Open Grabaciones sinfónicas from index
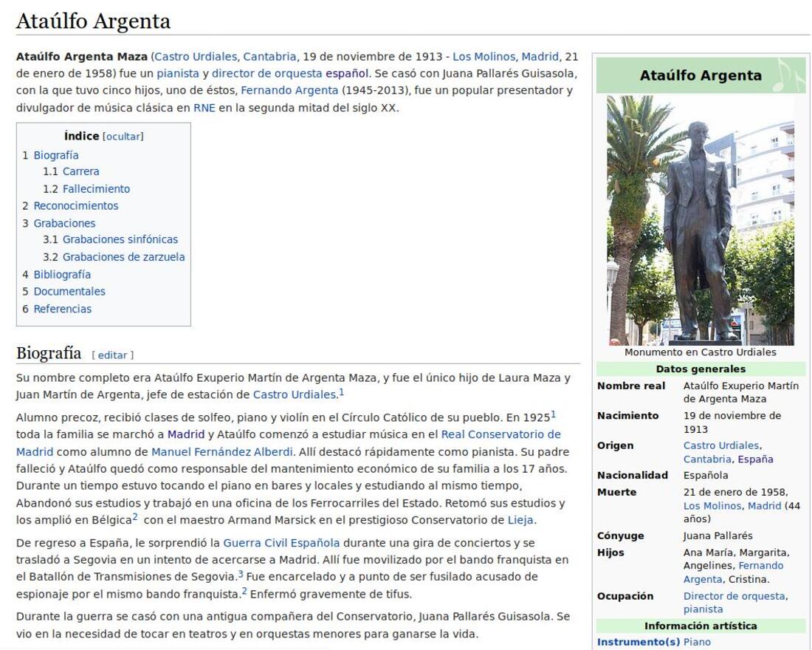Image resolution: width=812 pixels, height=650 pixels. click(x=120, y=239)
